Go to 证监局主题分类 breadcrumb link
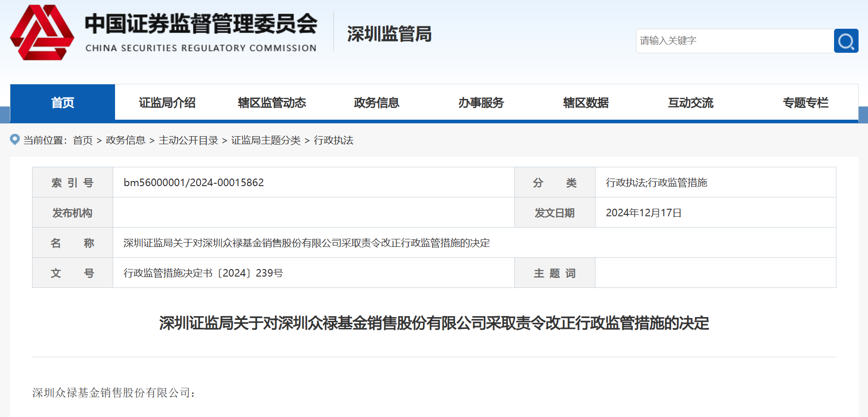The image size is (868, 417). coord(265,140)
